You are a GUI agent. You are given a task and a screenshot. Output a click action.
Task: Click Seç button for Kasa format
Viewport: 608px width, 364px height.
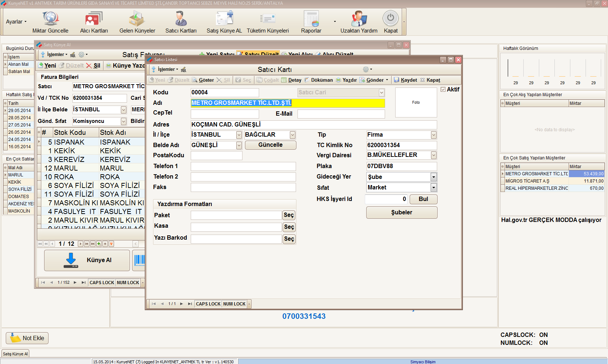coord(289,227)
